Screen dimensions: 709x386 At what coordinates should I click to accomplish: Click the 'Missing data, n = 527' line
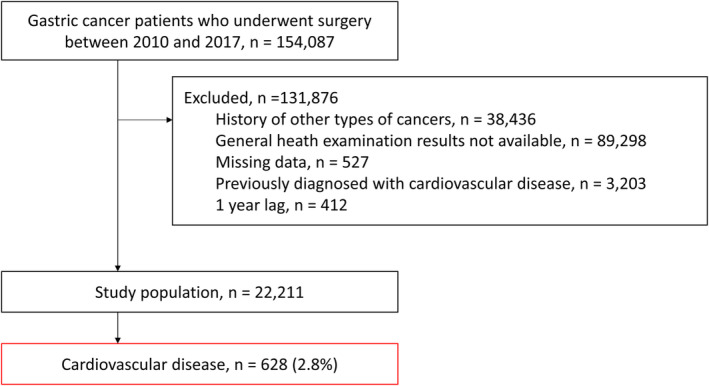(292, 162)
